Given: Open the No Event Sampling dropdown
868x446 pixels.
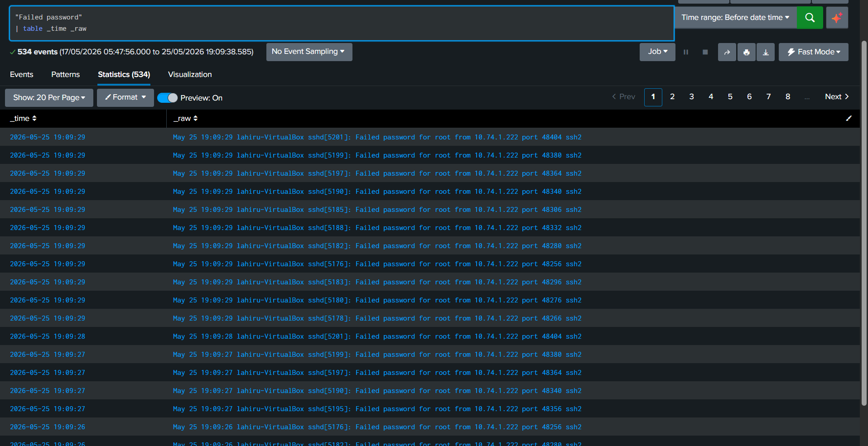Looking at the screenshot, I should point(309,52).
